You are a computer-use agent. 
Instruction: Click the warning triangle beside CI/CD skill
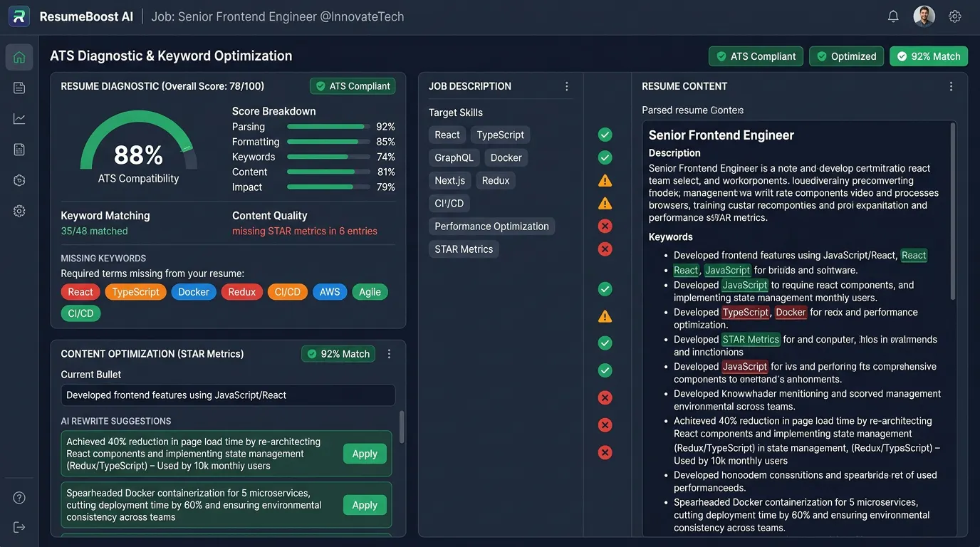click(x=605, y=203)
